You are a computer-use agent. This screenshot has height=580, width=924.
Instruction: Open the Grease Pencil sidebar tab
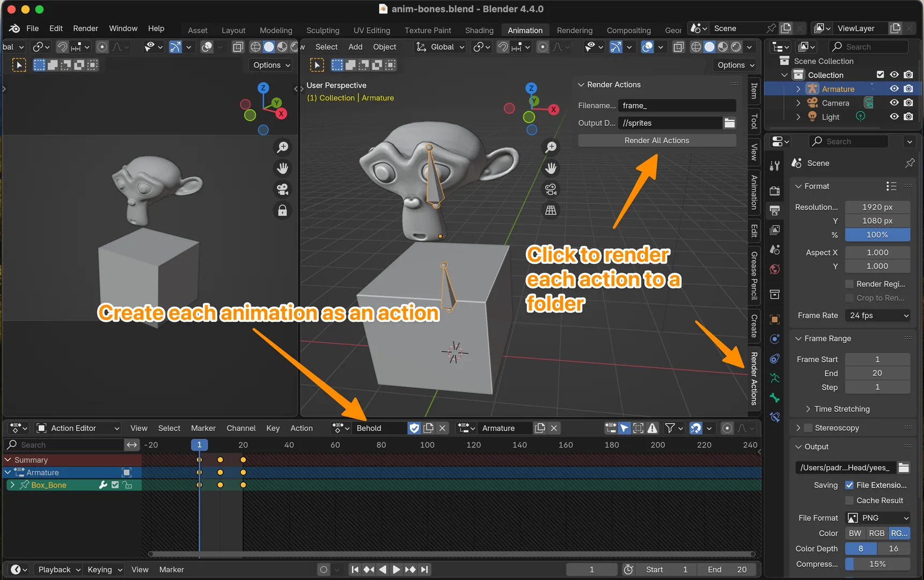754,275
